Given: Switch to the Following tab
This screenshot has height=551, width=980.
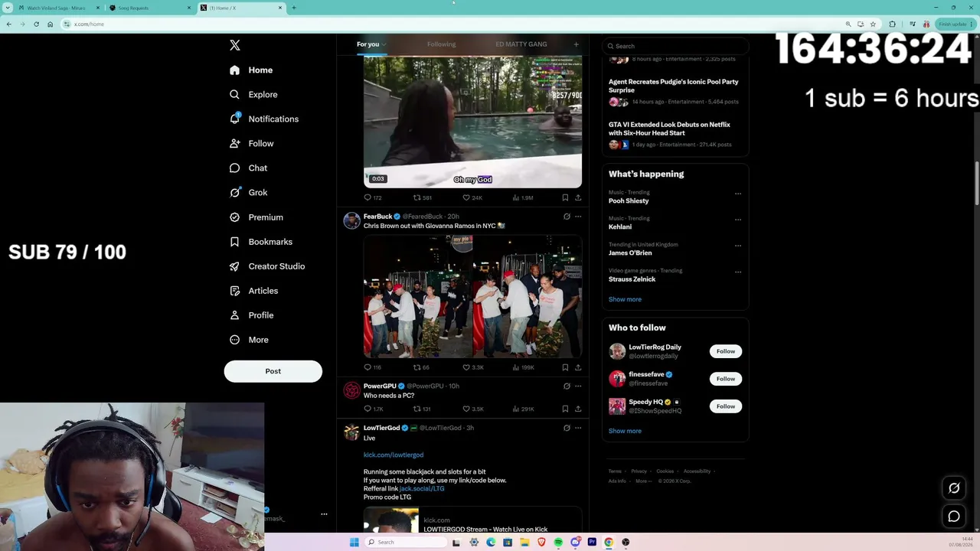Looking at the screenshot, I should [x=441, y=44].
